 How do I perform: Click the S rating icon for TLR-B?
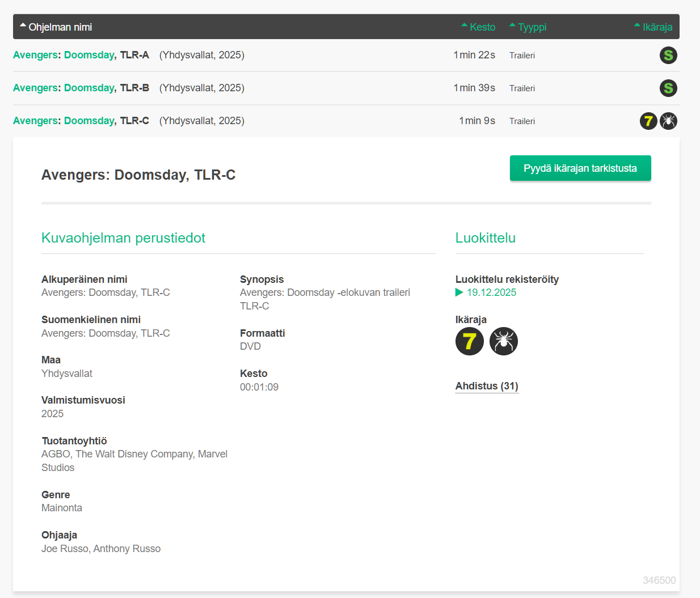pyautogui.click(x=668, y=88)
